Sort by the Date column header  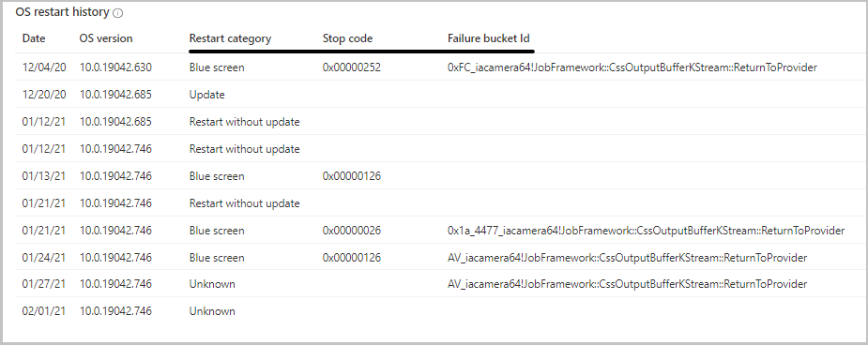34,38
